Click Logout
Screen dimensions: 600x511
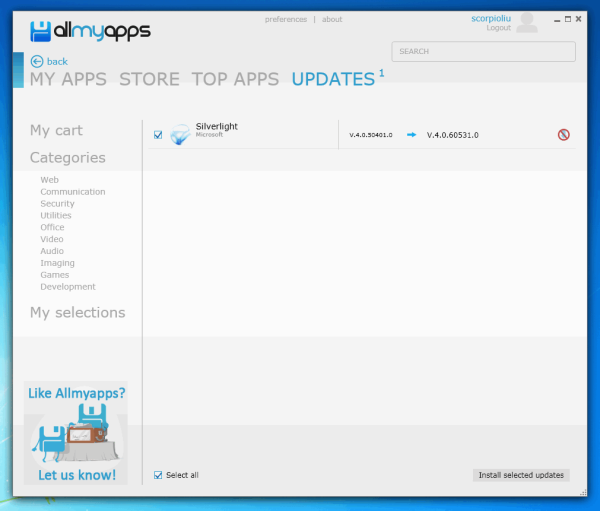pyautogui.click(x=499, y=28)
